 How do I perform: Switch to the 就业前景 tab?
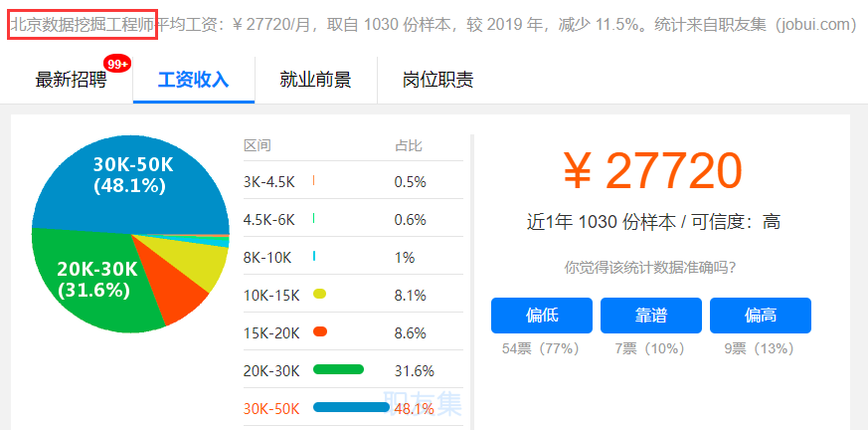tap(315, 80)
